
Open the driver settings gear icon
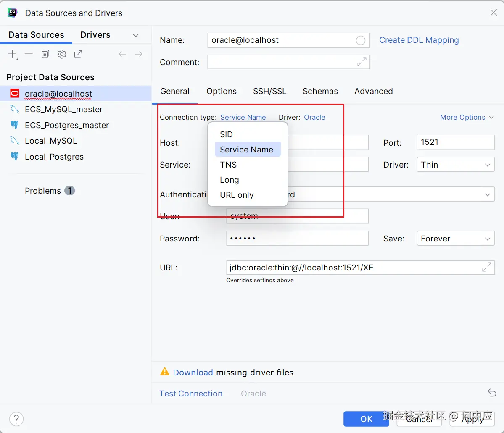(x=62, y=54)
